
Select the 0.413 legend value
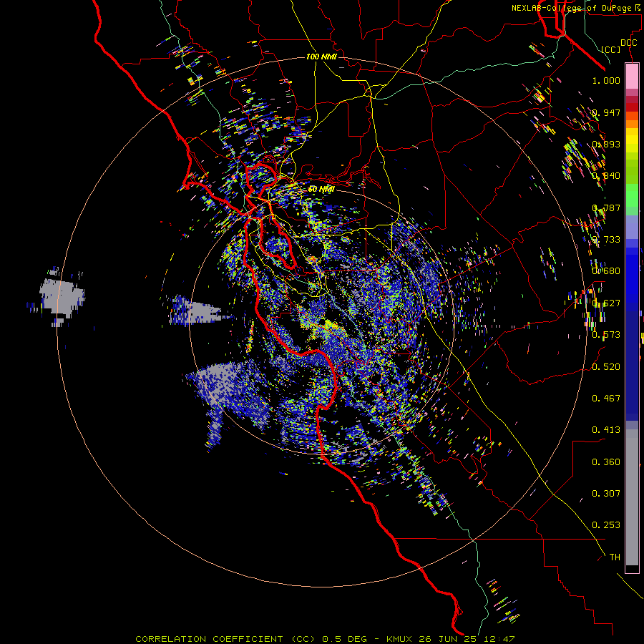pos(606,430)
